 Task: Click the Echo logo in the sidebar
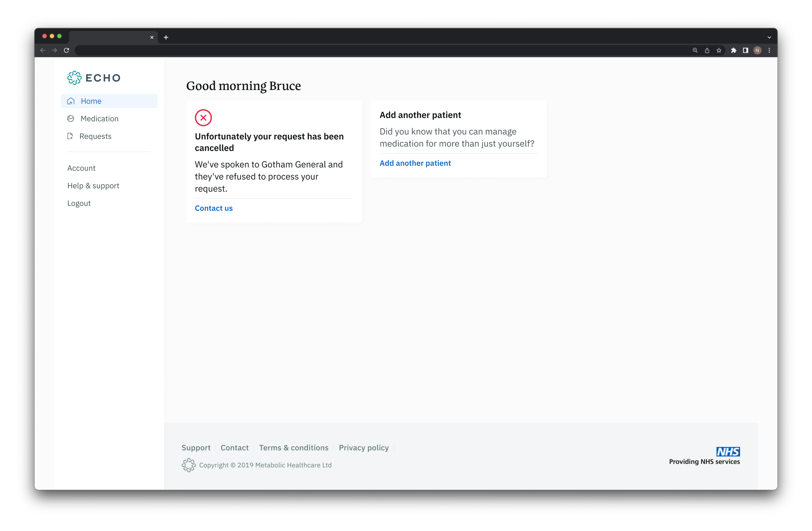point(94,78)
